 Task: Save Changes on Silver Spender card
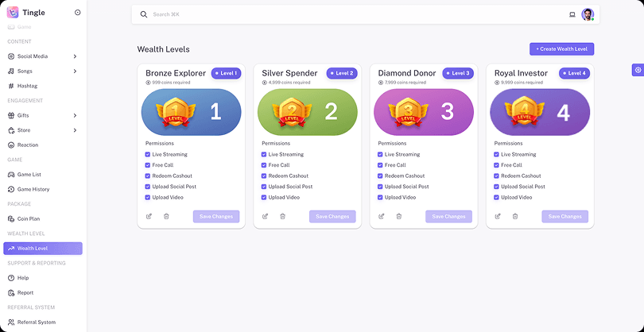(332, 216)
